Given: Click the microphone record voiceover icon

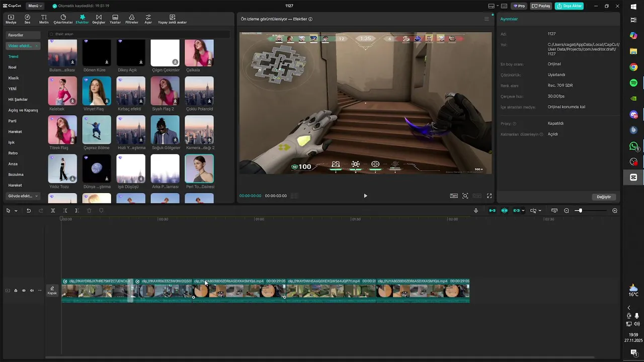Looking at the screenshot, I should click(476, 211).
